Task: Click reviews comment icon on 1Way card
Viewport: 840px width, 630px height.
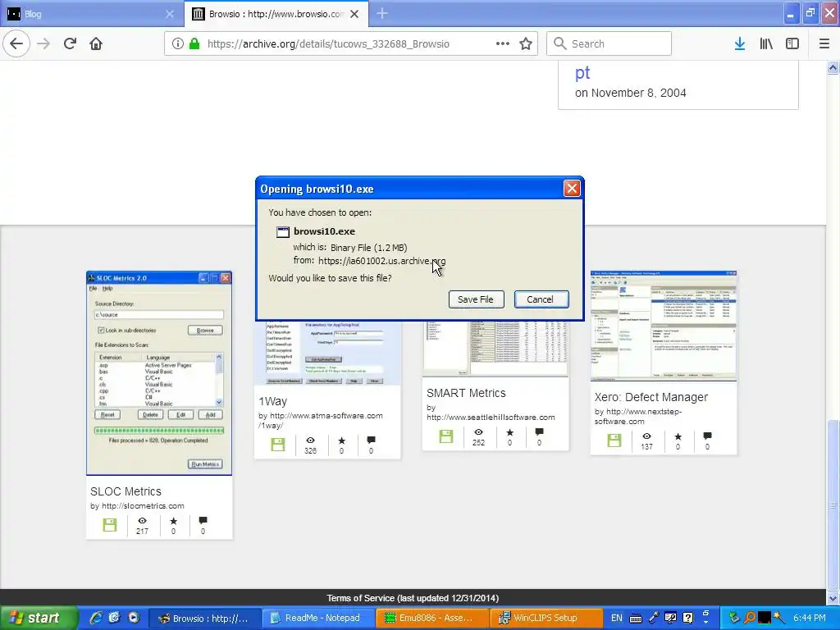Action: [x=371, y=441]
